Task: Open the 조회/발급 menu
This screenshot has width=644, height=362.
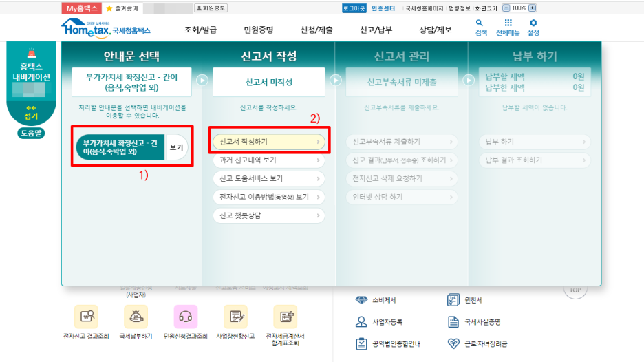Action: click(200, 30)
